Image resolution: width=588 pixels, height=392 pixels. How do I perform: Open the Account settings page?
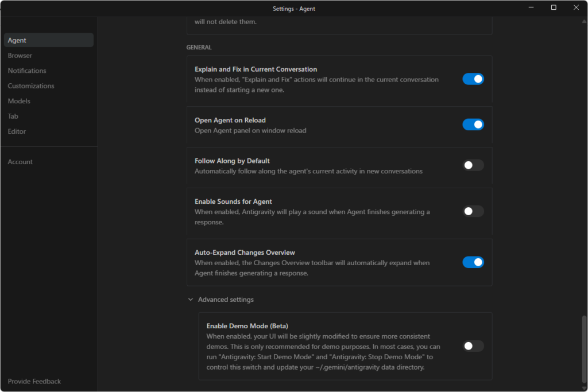[x=20, y=162]
